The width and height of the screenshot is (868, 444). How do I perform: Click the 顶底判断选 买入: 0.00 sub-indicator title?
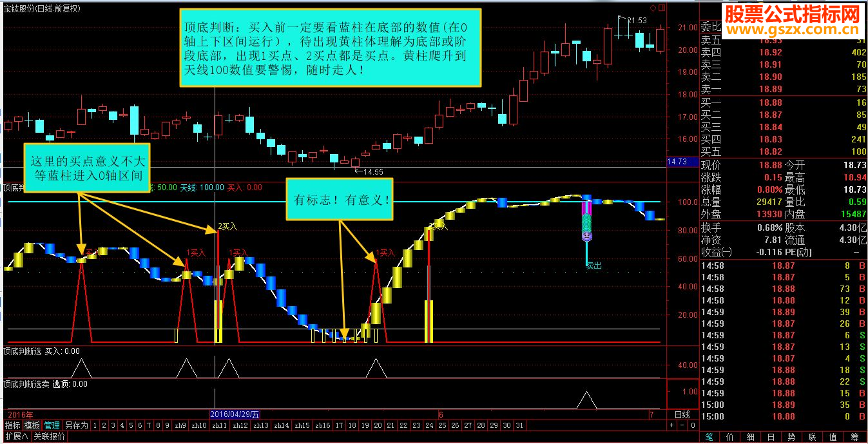point(41,351)
